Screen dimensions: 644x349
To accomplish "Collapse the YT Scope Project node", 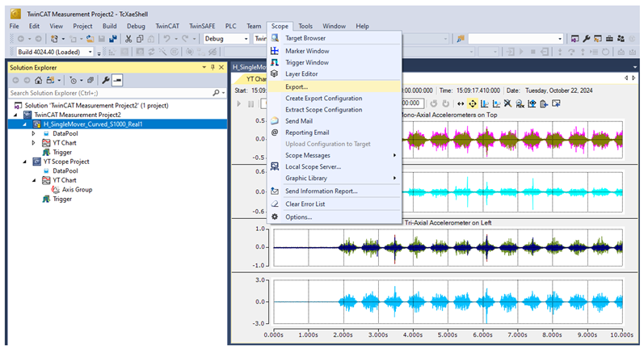I will pyautogui.click(x=24, y=161).
